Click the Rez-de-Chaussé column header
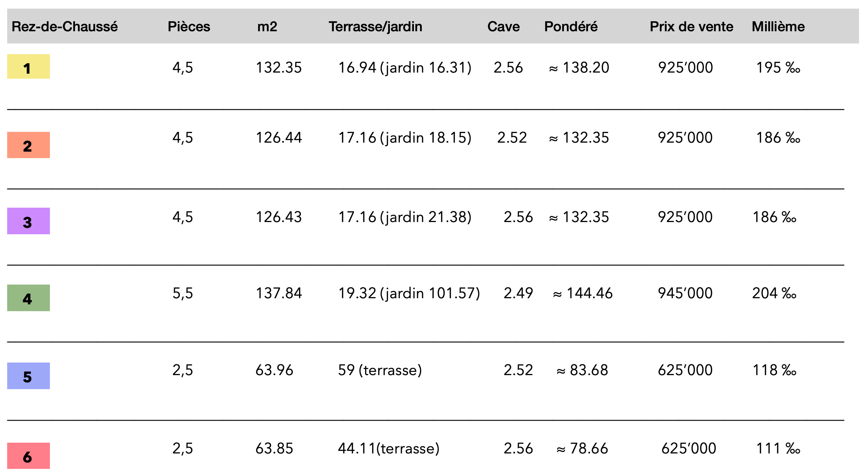Screen dimensions: 868x475 click(x=65, y=27)
